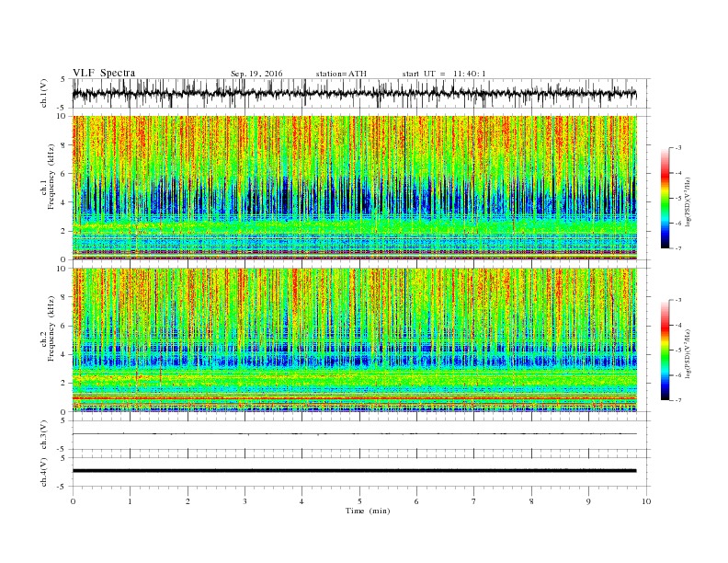Click the ch.1 colorbar label 'log(PSD)(V²/Hz)'
This screenshot has width=728, height=563.
point(688,201)
